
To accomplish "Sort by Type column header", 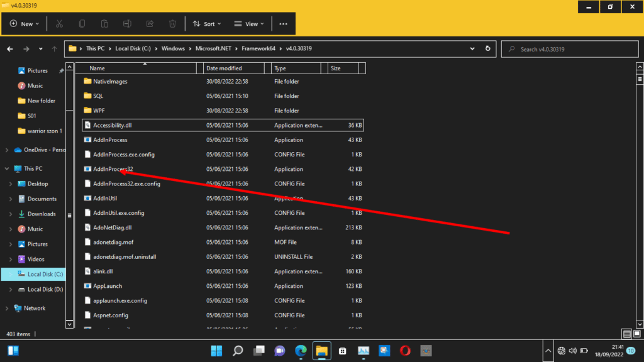I will 296,68.
